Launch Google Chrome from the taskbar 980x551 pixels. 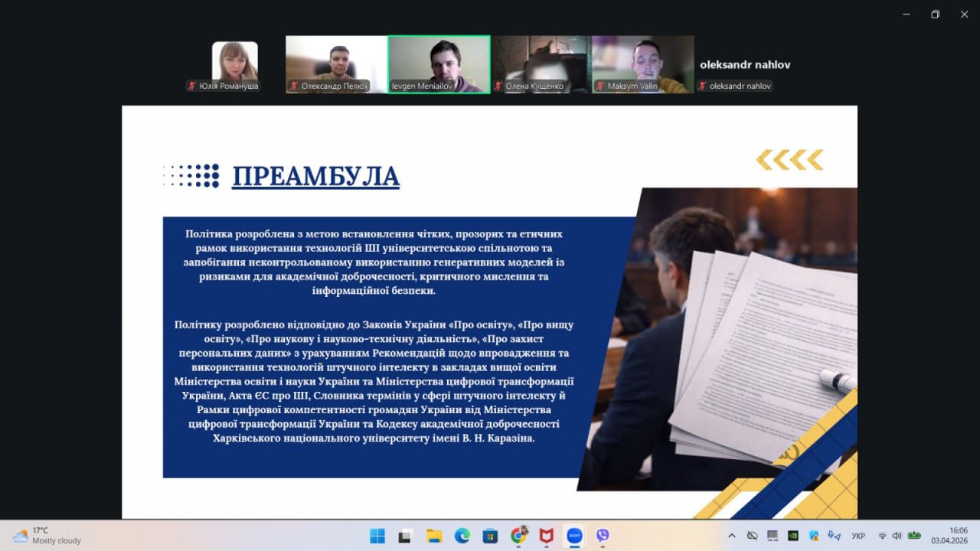point(518,536)
